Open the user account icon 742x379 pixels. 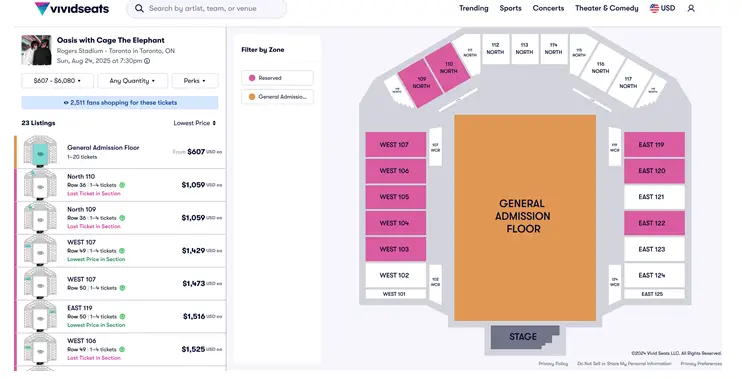tap(691, 9)
